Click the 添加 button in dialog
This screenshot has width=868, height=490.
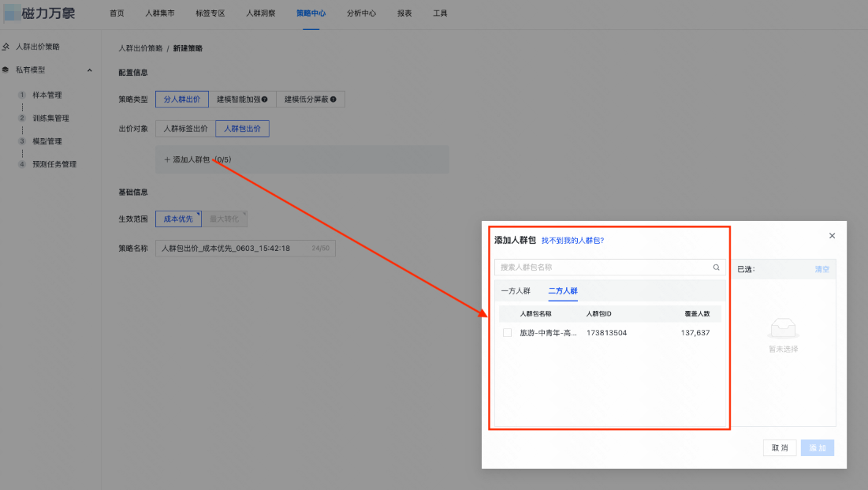click(x=817, y=448)
